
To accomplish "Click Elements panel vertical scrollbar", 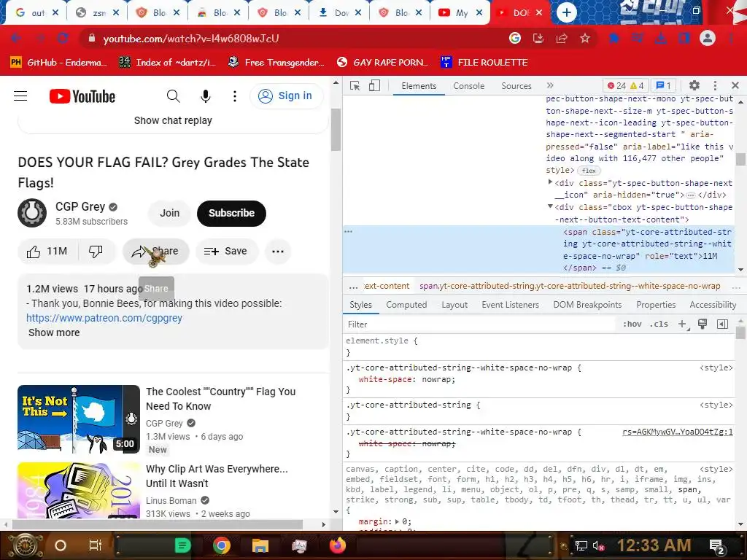I will (740, 159).
